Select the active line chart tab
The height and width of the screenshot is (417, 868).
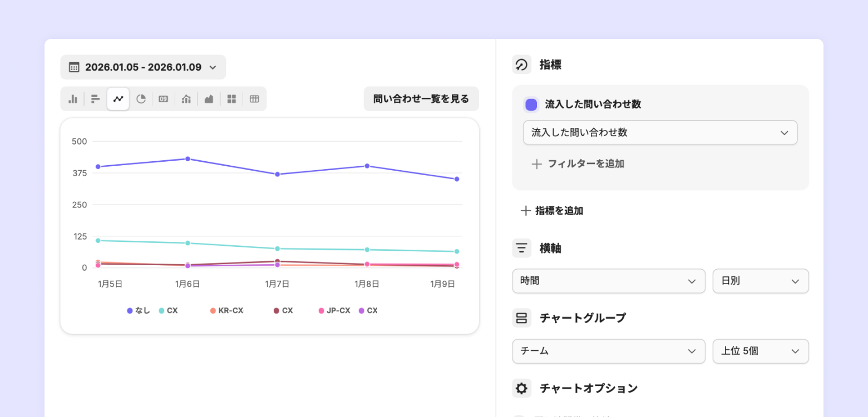click(119, 99)
